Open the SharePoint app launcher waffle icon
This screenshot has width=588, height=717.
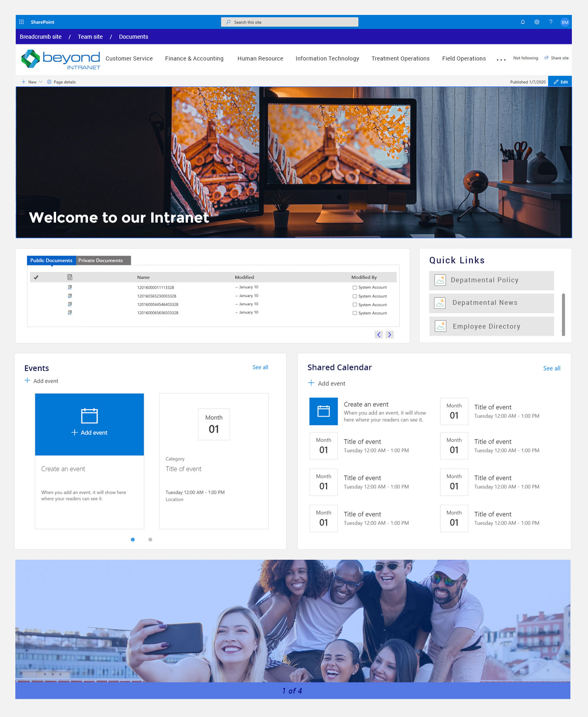(21, 22)
